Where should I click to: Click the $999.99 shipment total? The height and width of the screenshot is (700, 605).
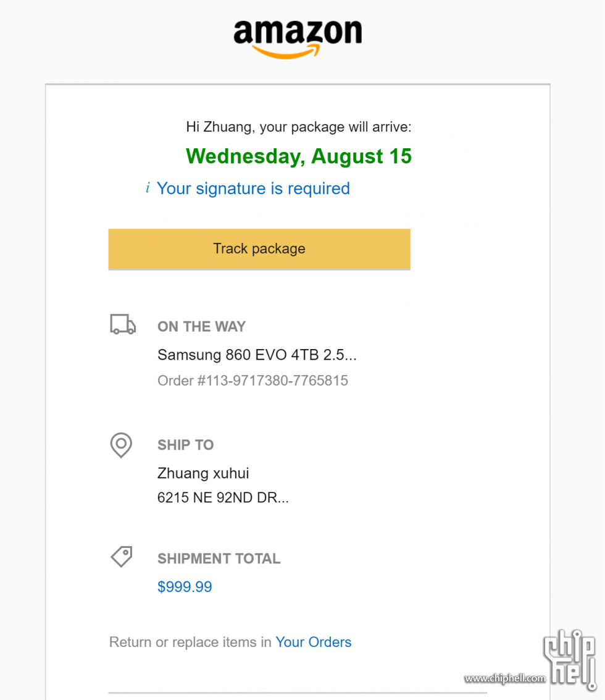click(185, 586)
